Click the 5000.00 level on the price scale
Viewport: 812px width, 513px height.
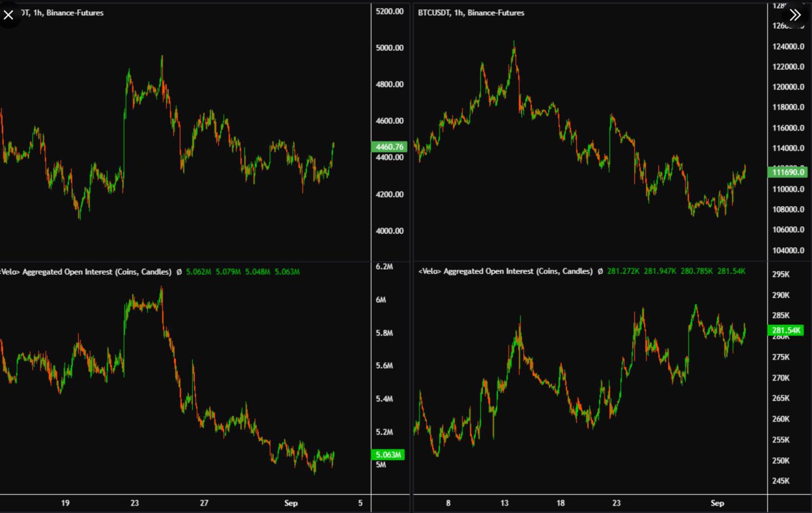[x=390, y=48]
